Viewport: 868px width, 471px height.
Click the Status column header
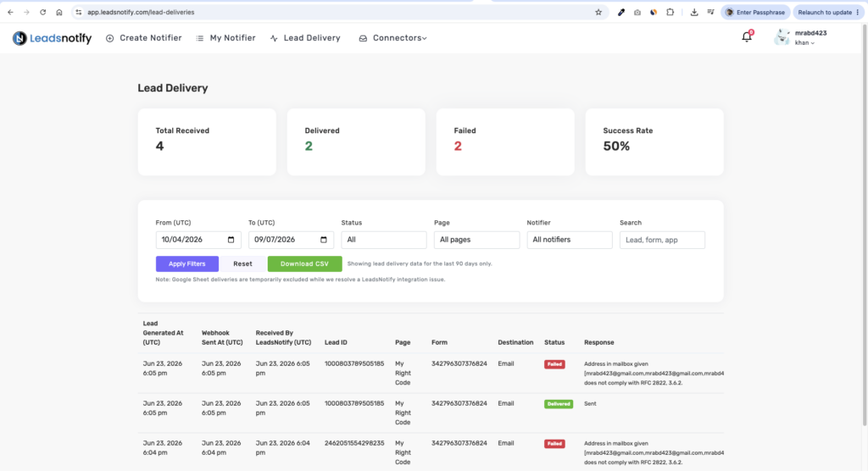coord(554,342)
